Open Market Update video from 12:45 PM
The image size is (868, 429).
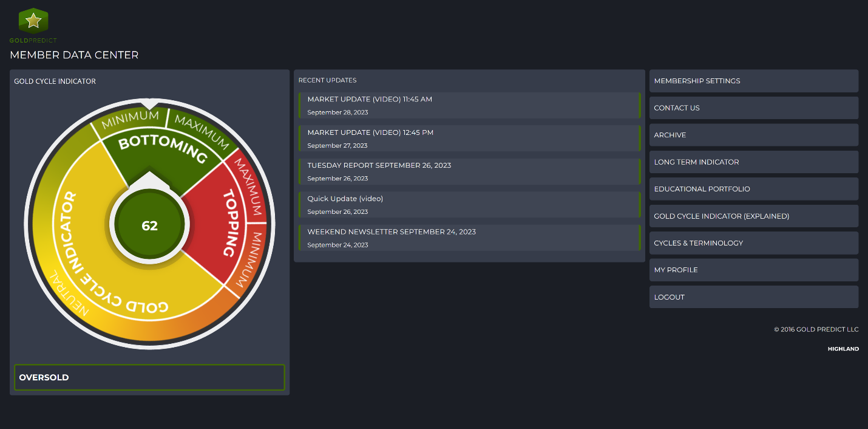point(470,139)
